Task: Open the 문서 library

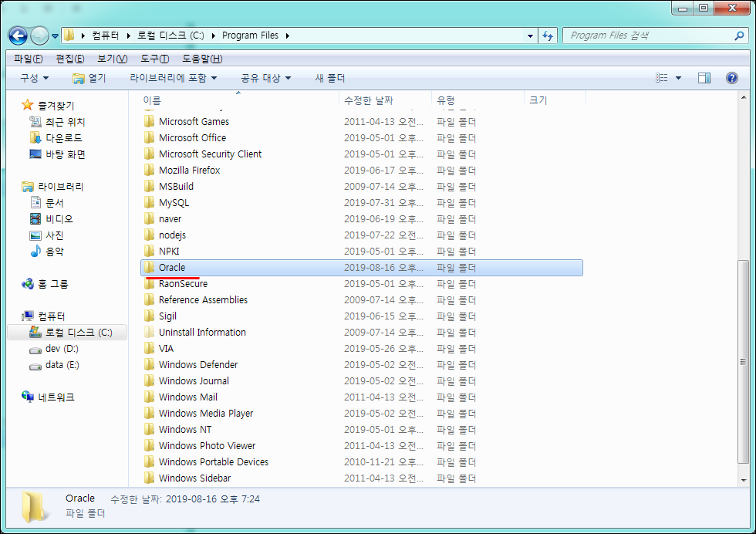Action: tap(55, 203)
